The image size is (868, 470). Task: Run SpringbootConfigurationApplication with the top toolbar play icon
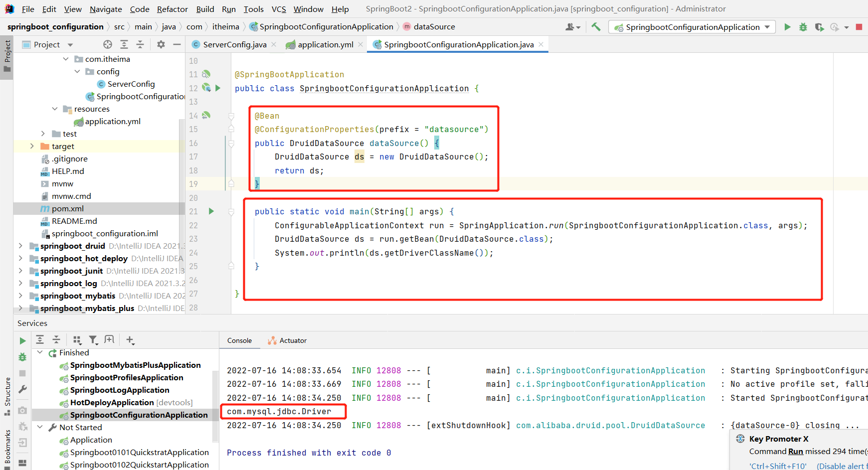point(787,27)
